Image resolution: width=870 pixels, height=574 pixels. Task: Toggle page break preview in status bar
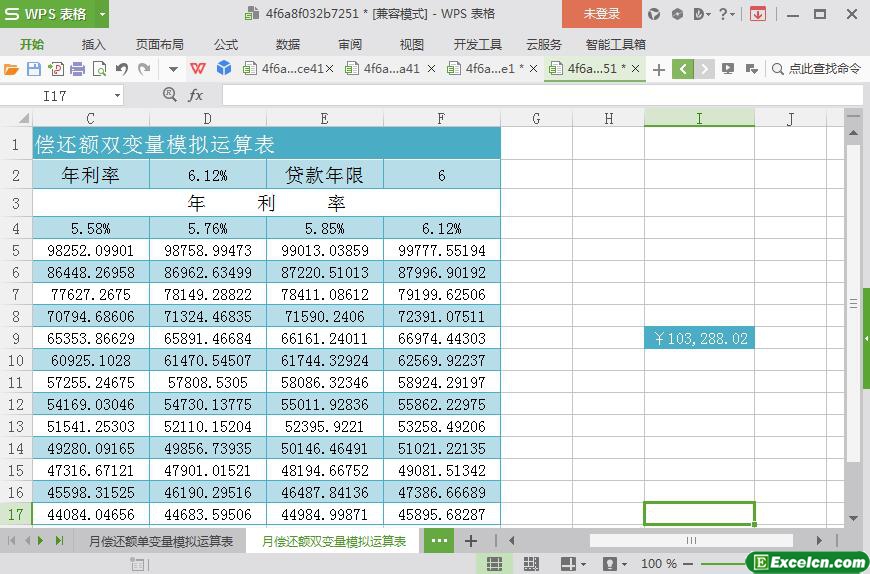532,564
